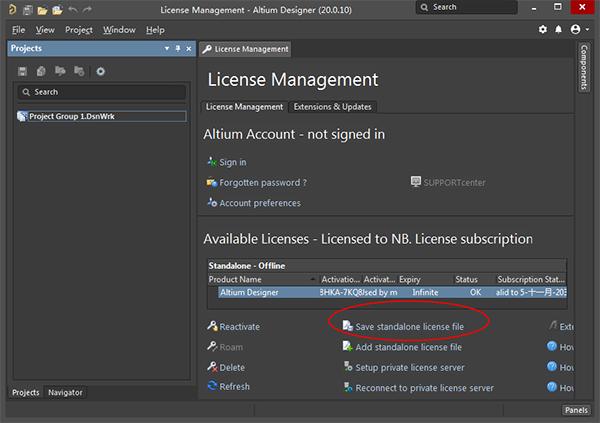Click the Activation code column header
This screenshot has height=423, width=600.
click(340, 279)
